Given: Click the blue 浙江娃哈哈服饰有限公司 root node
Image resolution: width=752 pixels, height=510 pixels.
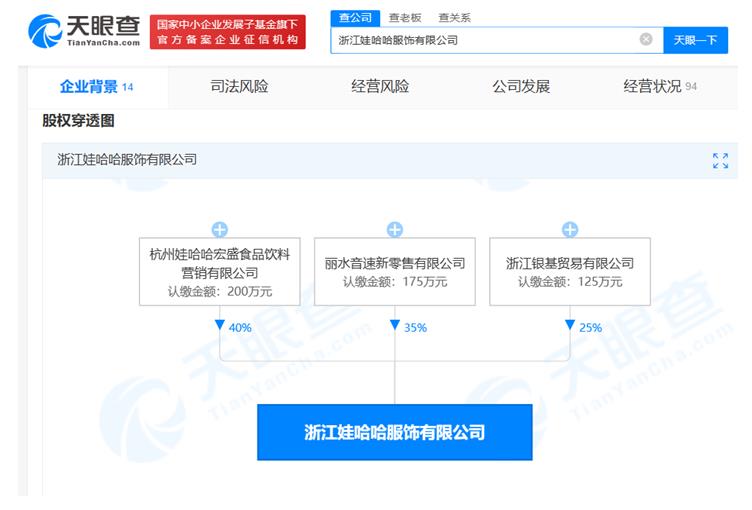Looking at the screenshot, I should (x=395, y=432).
